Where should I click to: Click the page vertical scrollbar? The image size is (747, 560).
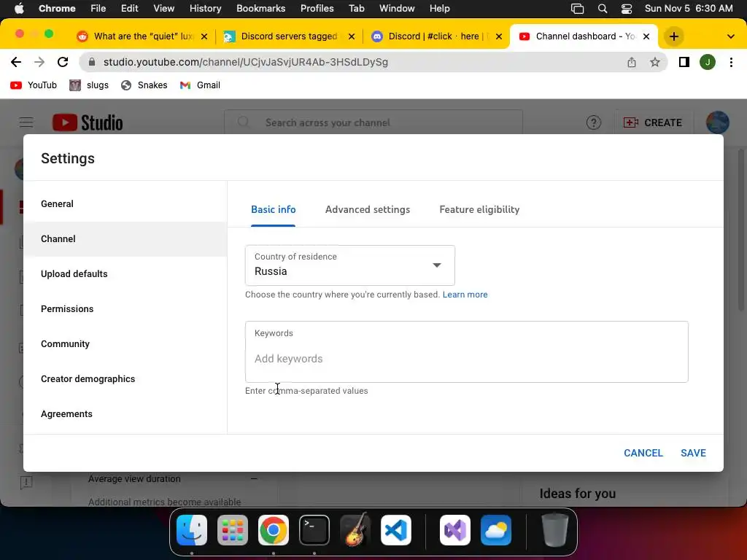click(x=741, y=230)
